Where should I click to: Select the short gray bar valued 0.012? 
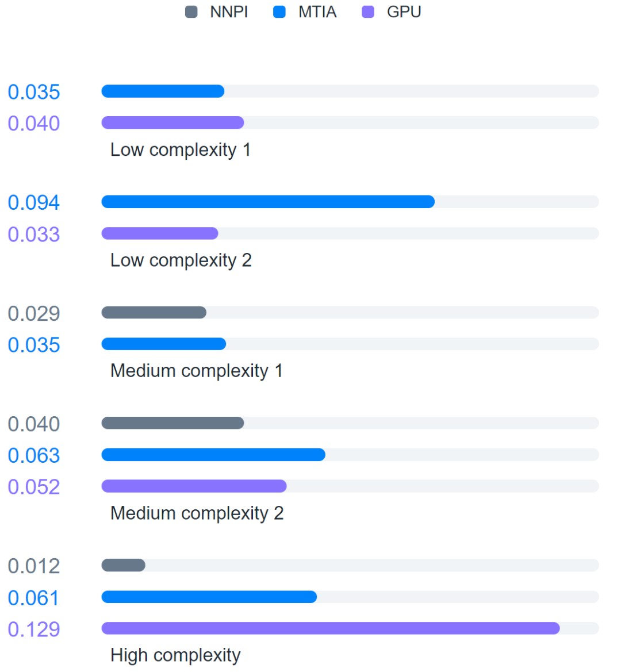pos(123,566)
